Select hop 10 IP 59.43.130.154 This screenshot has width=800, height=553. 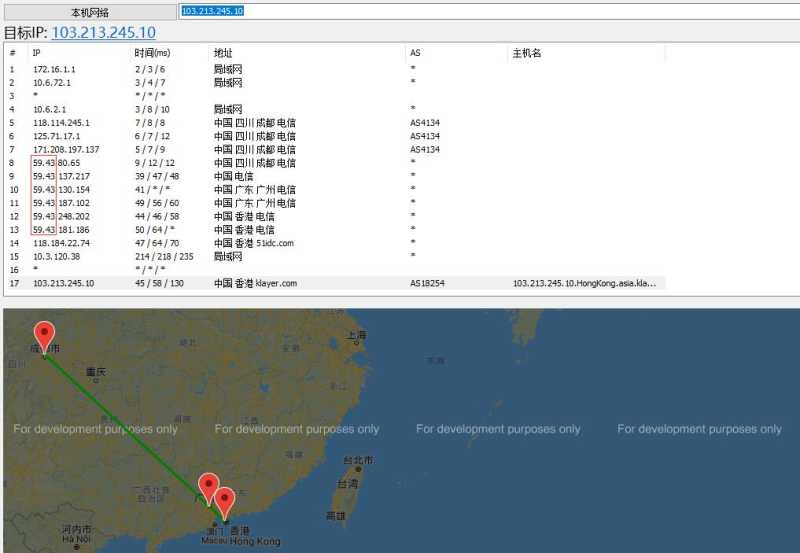[x=61, y=189]
